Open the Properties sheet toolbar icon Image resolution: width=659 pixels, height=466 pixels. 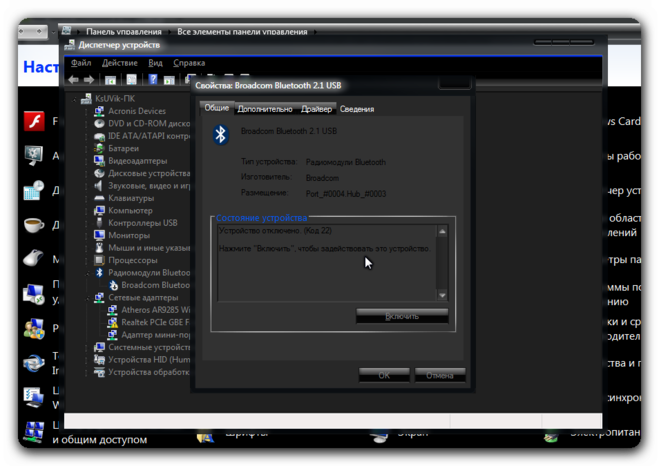pos(132,79)
